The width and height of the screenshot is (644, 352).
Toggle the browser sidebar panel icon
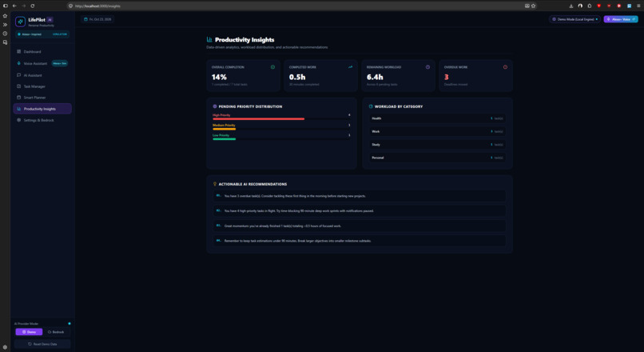point(5,6)
